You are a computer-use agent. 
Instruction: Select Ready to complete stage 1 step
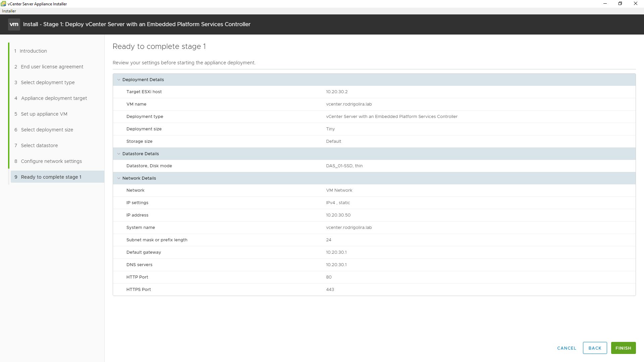51,177
